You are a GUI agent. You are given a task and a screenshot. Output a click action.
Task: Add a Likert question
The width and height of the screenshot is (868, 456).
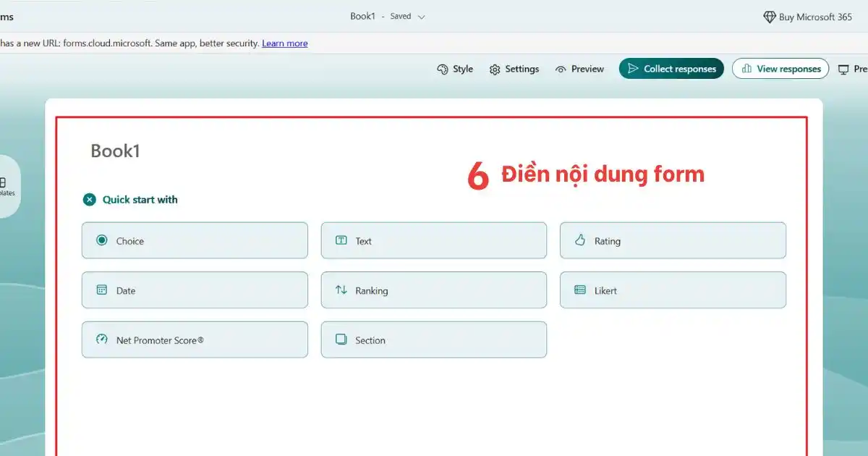click(673, 290)
